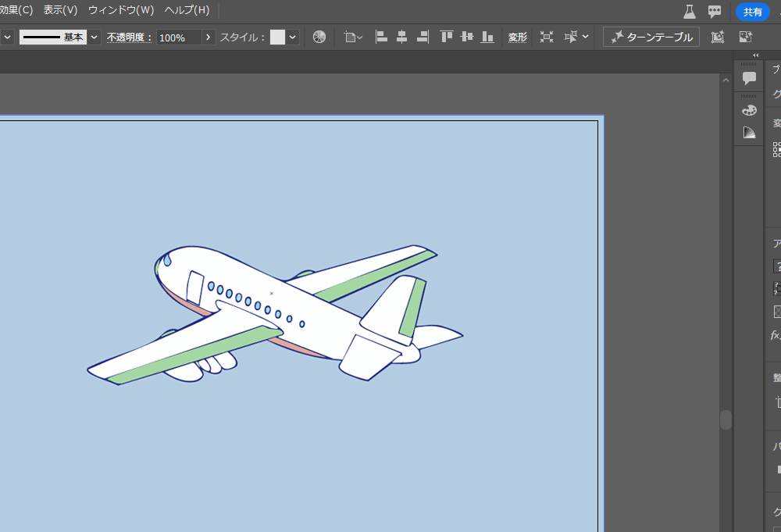
Task: Open the ヘルプ(H) menu
Action: (x=187, y=10)
